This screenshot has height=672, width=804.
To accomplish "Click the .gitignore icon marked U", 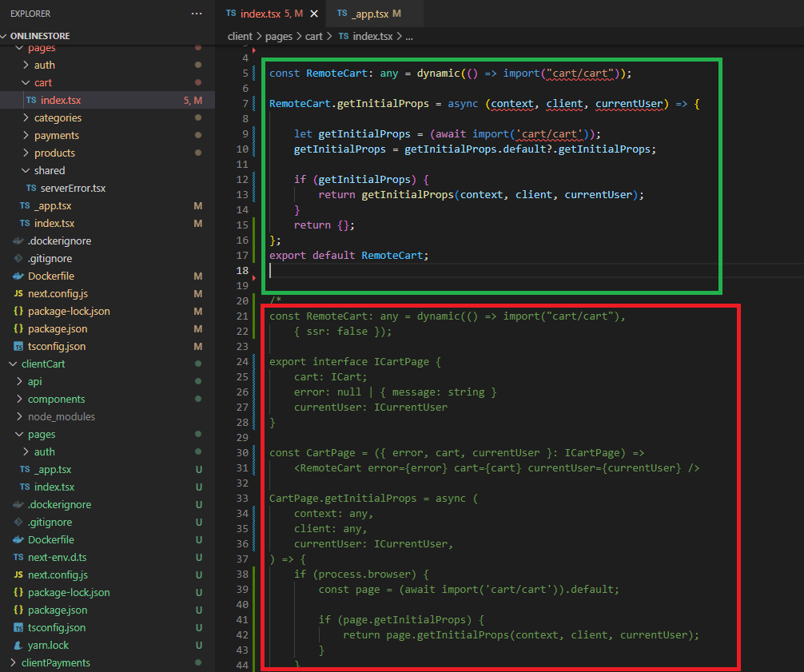I will tap(18, 522).
